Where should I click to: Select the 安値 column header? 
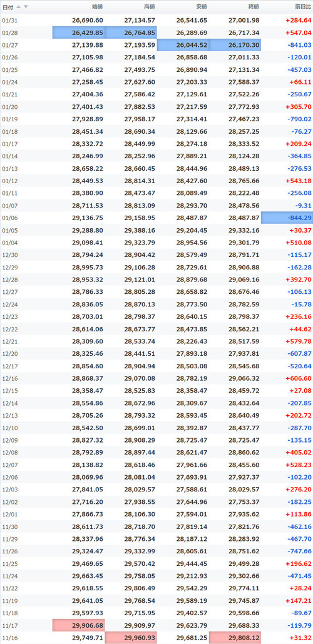[x=202, y=7]
